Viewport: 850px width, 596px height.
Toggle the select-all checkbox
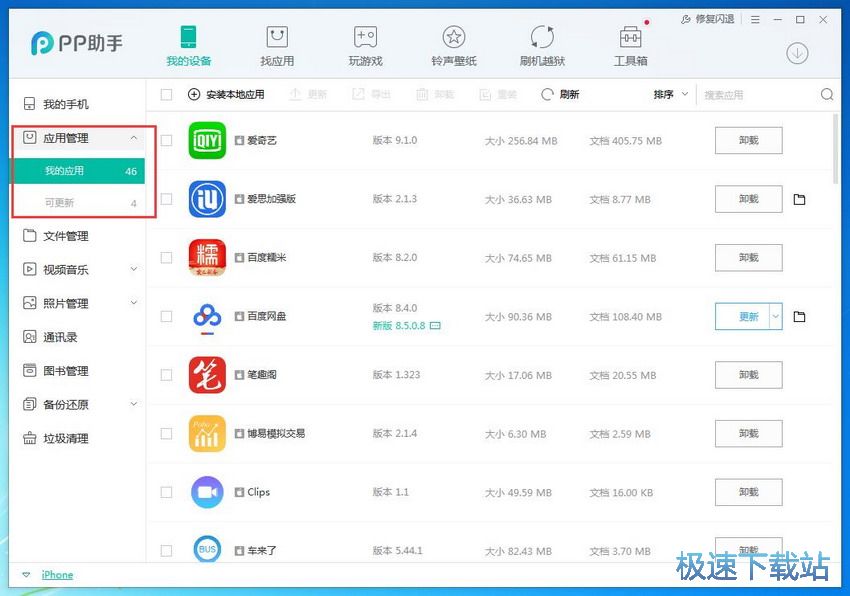[166, 95]
